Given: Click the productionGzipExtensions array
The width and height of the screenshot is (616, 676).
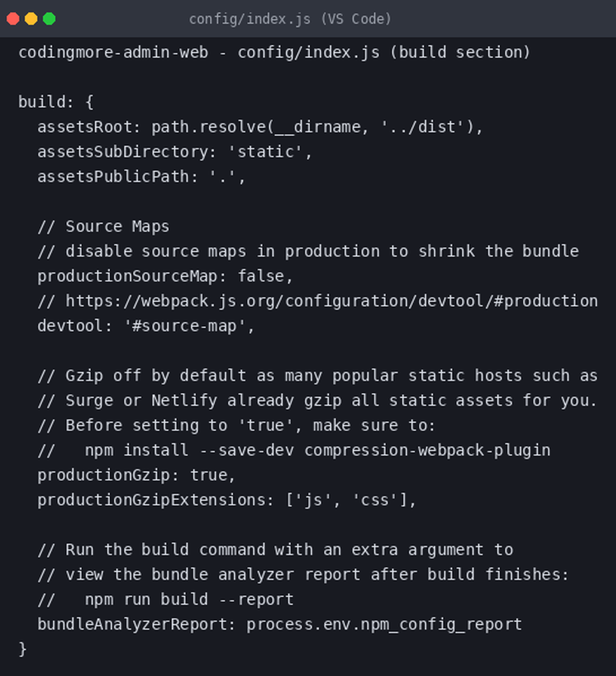Looking at the screenshot, I should [346, 500].
